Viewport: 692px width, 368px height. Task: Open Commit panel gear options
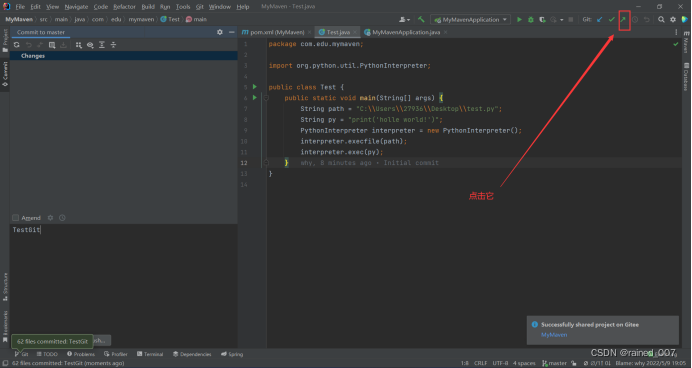click(x=220, y=32)
